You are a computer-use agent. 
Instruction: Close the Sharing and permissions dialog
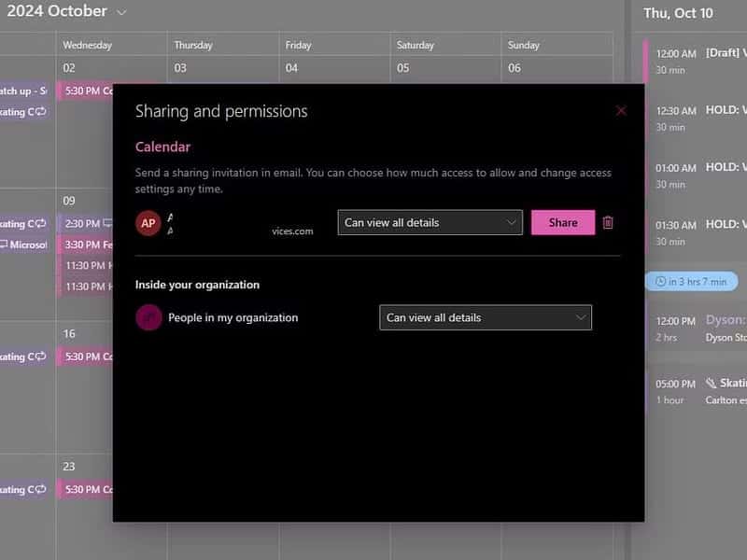[x=621, y=110]
